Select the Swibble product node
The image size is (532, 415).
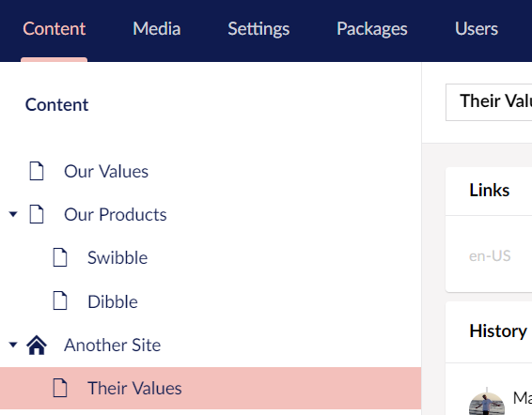click(117, 258)
